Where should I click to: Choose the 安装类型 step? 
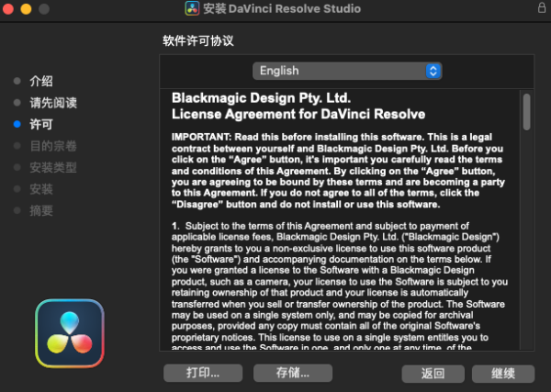(52, 167)
